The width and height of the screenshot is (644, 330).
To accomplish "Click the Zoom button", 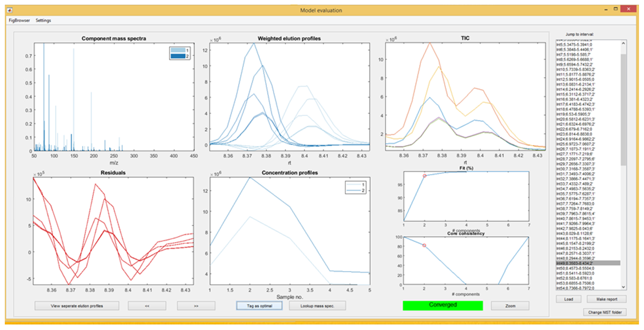I will [x=510, y=306].
